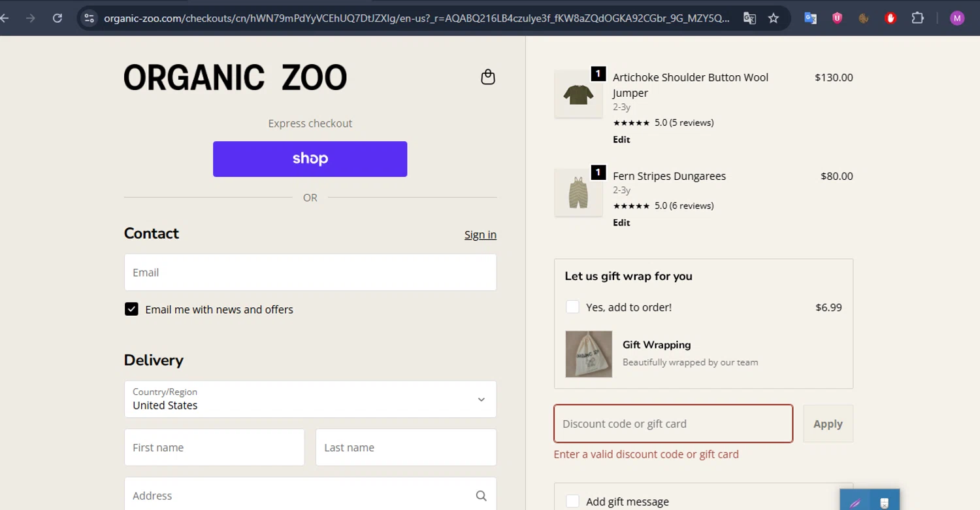Search address with magnifier icon
The height and width of the screenshot is (510, 980).
(x=482, y=496)
